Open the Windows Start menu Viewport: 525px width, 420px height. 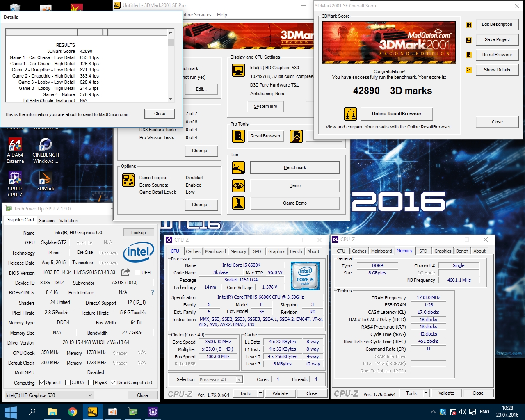click(x=10, y=412)
